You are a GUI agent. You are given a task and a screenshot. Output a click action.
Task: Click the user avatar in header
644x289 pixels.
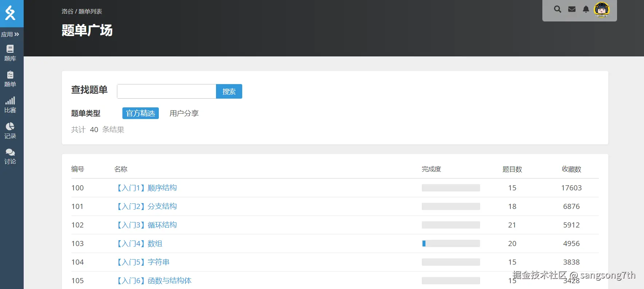pyautogui.click(x=602, y=9)
